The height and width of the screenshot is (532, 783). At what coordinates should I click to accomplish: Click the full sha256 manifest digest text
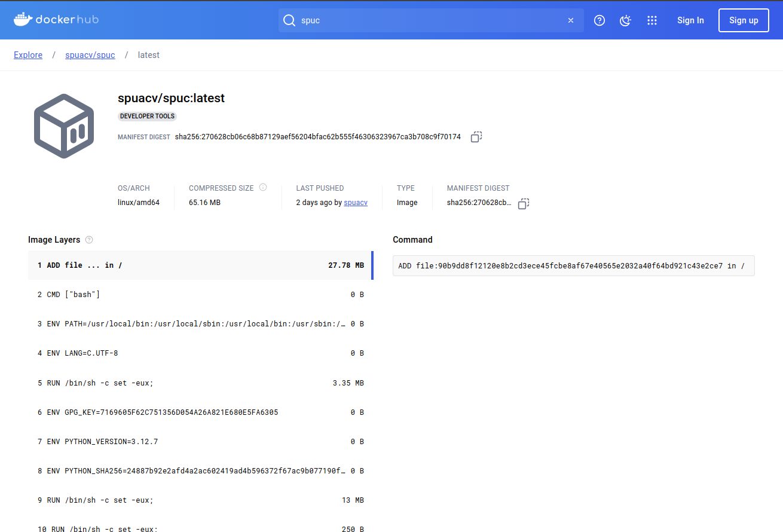click(x=318, y=137)
